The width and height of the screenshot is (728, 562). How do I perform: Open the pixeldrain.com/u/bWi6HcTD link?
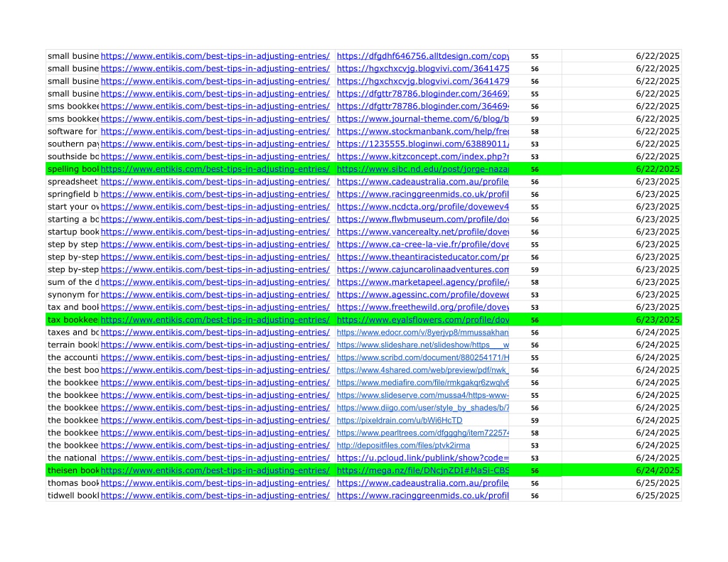pyautogui.click(x=400, y=420)
